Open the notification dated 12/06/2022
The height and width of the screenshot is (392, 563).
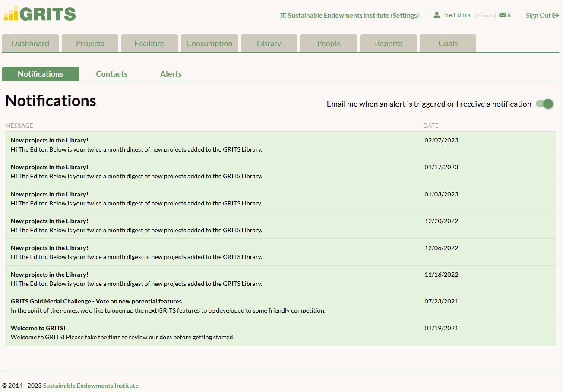tap(281, 252)
